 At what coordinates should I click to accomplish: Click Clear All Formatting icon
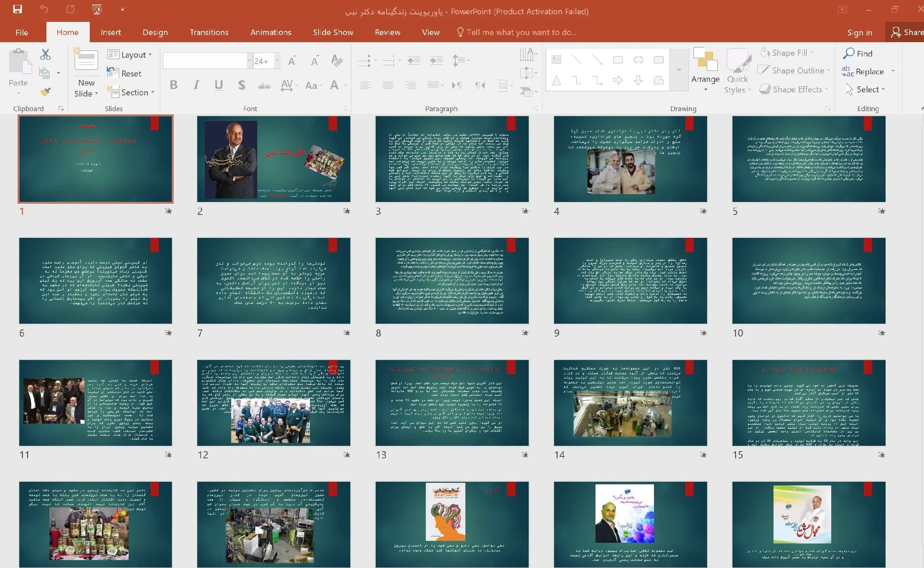[x=336, y=60]
